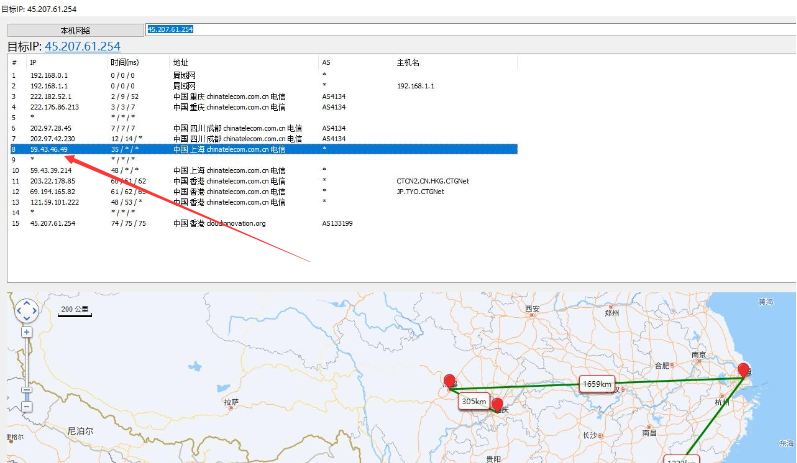Select hop row with IP 59.43.39.214
The image size is (797, 463).
point(264,170)
